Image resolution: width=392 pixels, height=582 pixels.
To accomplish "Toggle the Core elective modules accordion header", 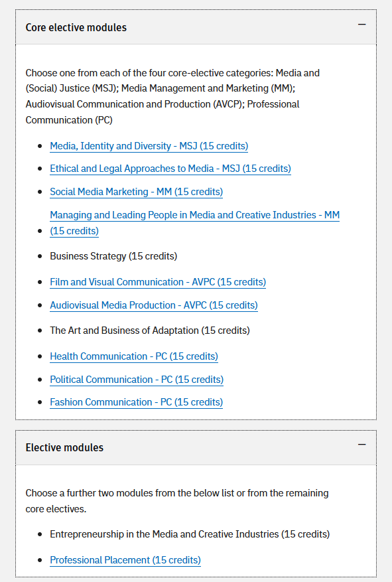I will click(x=196, y=27).
